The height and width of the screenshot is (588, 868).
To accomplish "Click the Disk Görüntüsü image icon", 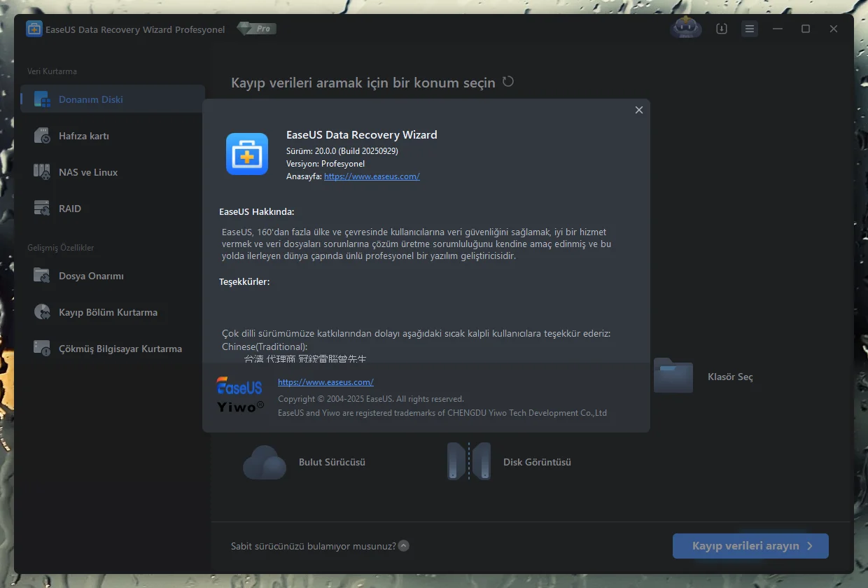I will point(468,461).
